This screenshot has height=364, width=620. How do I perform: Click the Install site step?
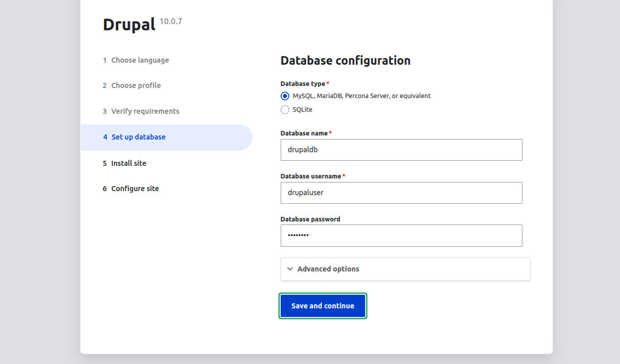pos(128,163)
